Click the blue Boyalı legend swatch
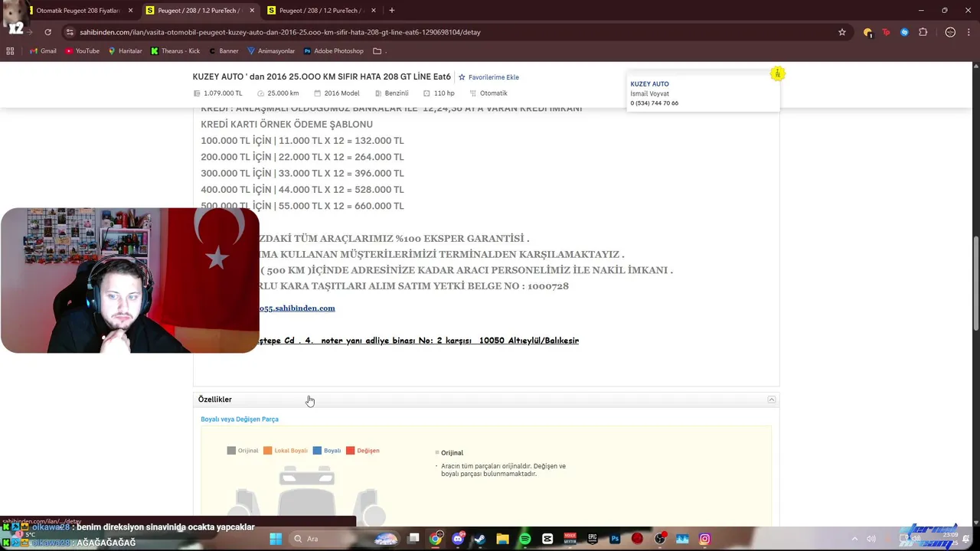 (317, 451)
